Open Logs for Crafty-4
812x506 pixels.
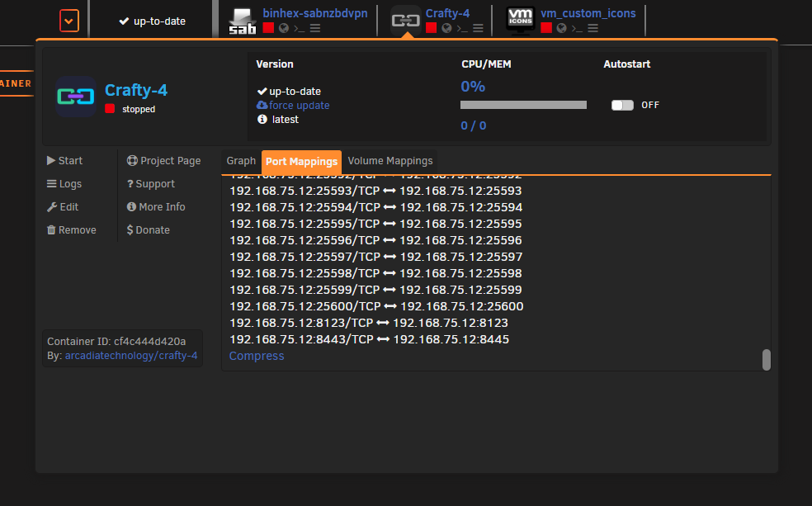coord(64,184)
